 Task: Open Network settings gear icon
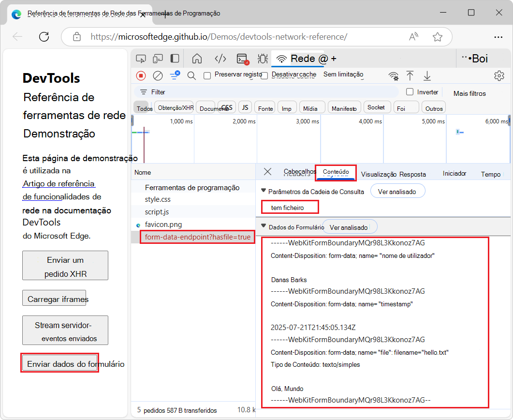499,75
